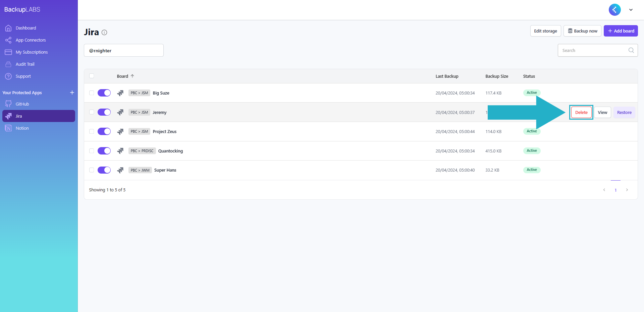Click the Quantocking board name
644x312 pixels.
170,151
